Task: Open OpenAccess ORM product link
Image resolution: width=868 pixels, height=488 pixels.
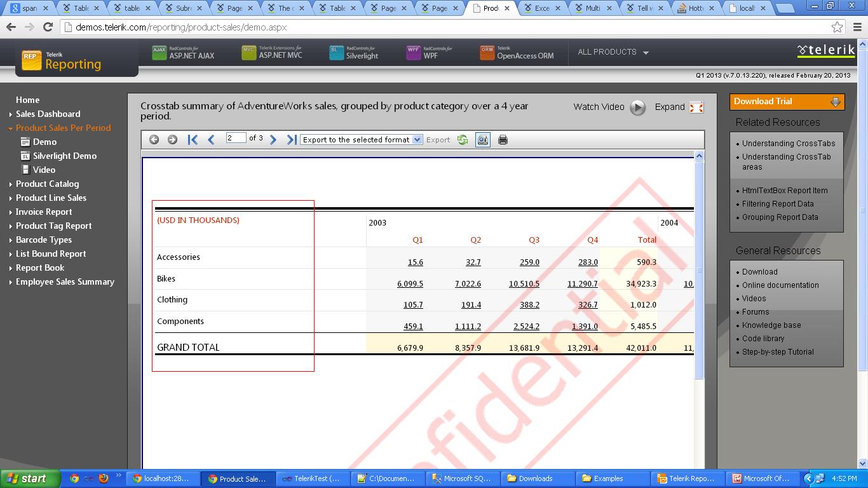Action: [517, 53]
